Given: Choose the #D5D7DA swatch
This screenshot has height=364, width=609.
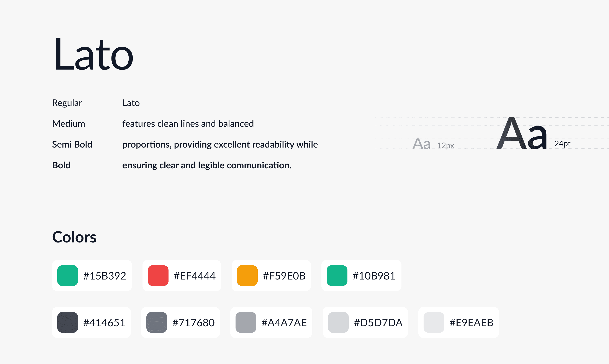Looking at the screenshot, I should 338,322.
